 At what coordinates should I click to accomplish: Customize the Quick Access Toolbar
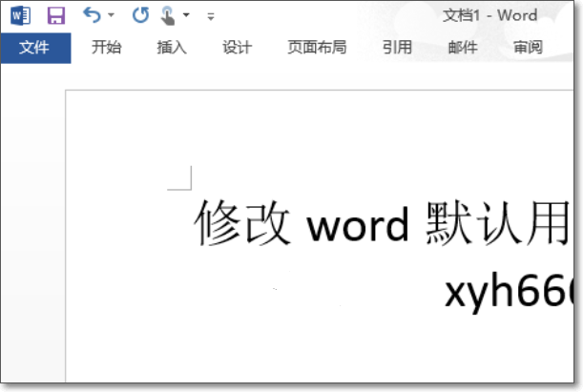click(211, 16)
